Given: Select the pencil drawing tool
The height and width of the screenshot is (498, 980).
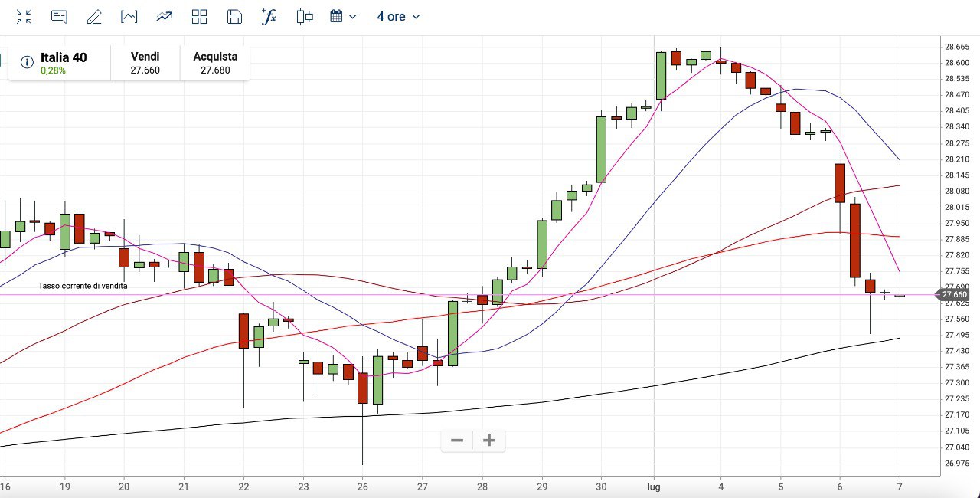Looking at the screenshot, I should tap(94, 17).
